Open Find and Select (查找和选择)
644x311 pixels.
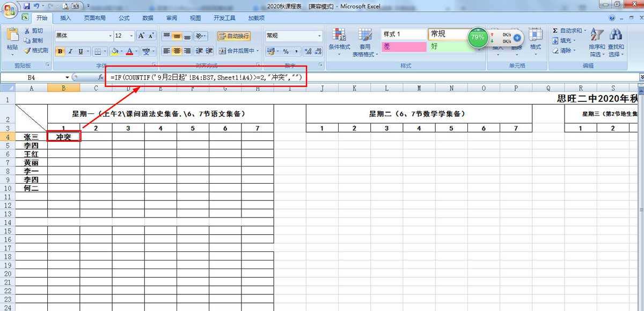tap(616, 43)
